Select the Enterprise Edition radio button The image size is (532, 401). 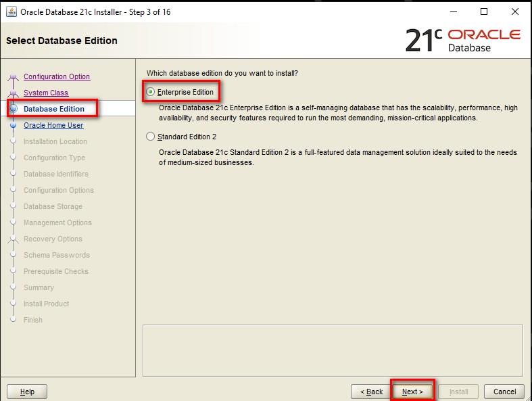pos(150,92)
